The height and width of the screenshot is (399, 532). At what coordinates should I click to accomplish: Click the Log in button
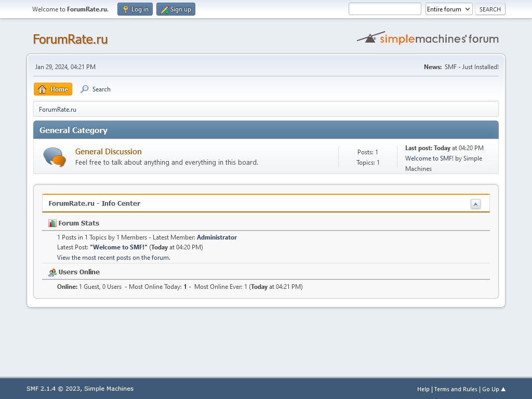(135, 9)
